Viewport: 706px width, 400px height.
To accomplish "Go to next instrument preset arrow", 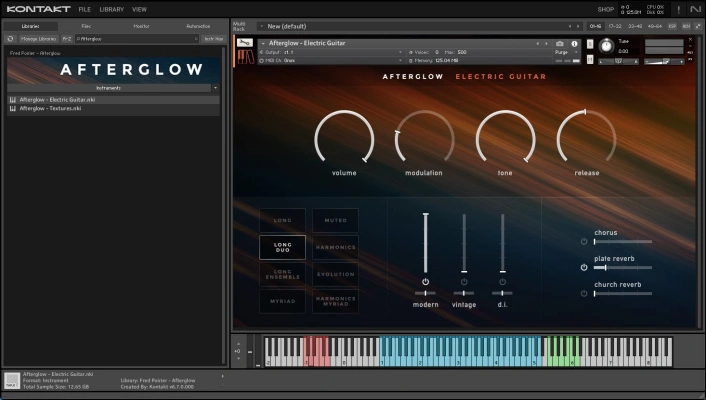I will (x=546, y=44).
